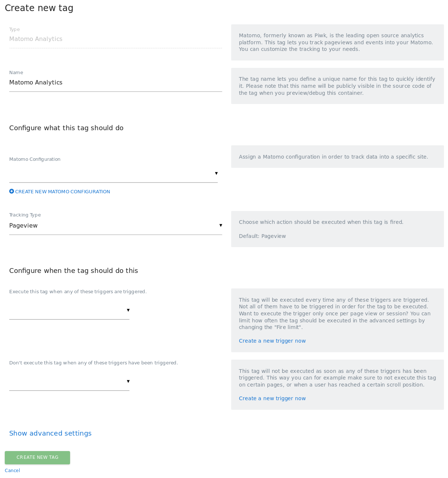Click the Create new tag page heading
Viewport: 448px width, 478px height.
tap(39, 7)
